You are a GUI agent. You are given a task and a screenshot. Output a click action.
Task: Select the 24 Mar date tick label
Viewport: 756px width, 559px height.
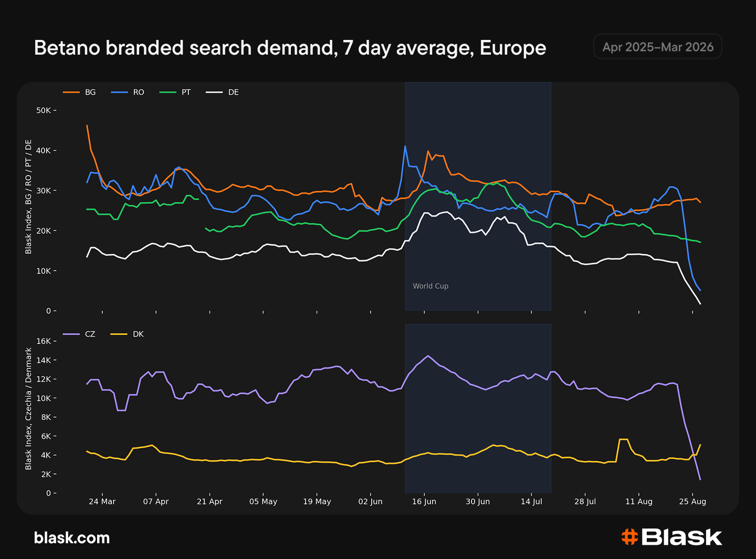pyautogui.click(x=102, y=502)
